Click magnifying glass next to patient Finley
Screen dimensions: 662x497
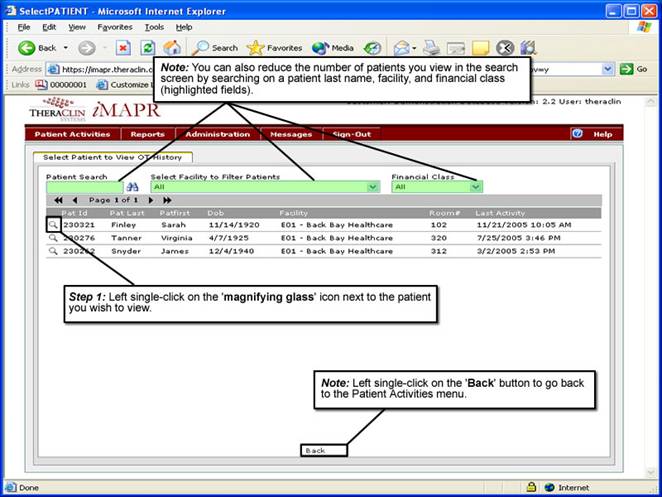(x=53, y=226)
